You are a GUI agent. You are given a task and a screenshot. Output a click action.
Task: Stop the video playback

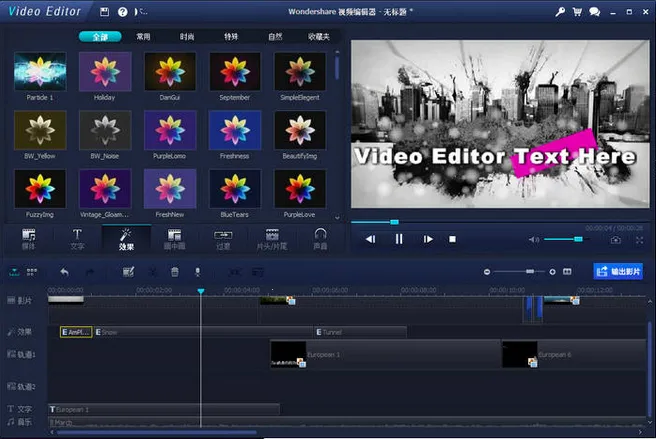[452, 239]
